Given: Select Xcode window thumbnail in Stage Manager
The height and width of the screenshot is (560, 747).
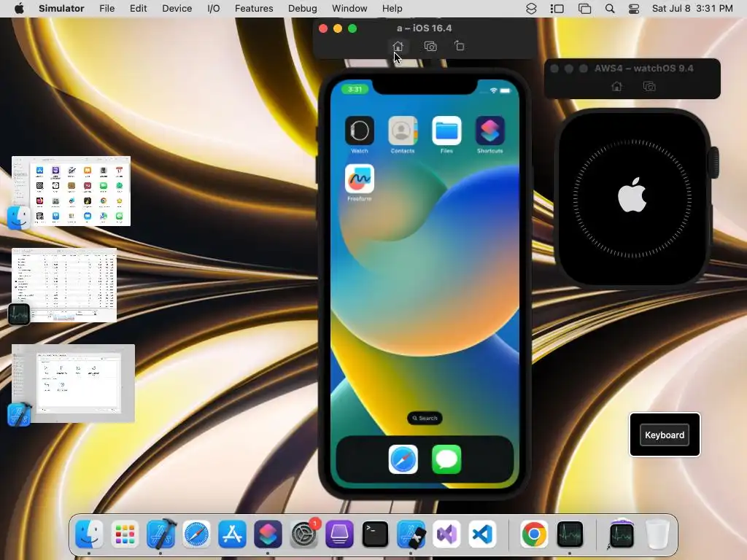Looking at the screenshot, I should pos(74,384).
